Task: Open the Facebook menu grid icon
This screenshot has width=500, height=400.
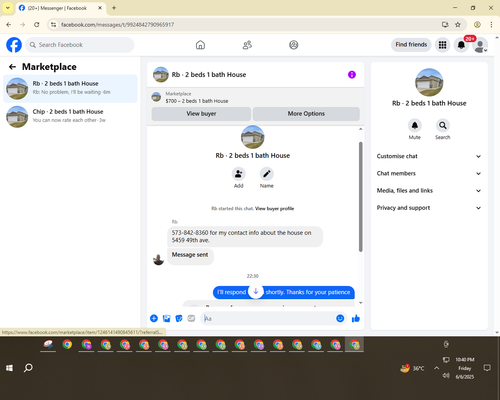Action: coord(442,45)
